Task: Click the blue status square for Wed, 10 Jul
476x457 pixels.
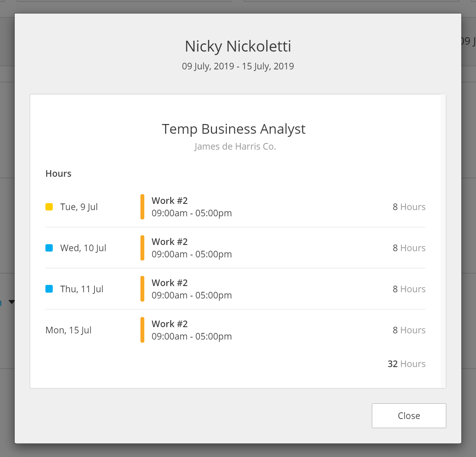Action: [49, 248]
